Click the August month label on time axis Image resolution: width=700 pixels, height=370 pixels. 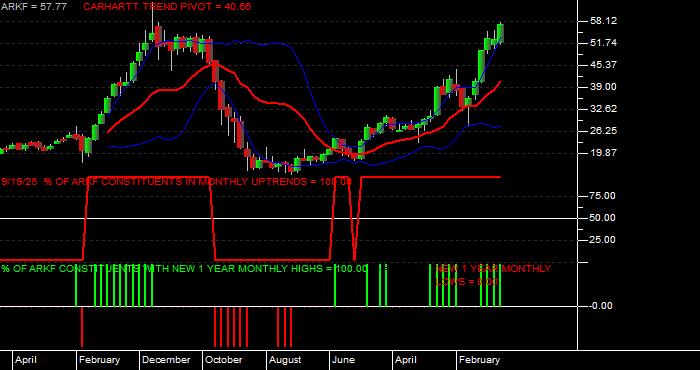(286, 360)
